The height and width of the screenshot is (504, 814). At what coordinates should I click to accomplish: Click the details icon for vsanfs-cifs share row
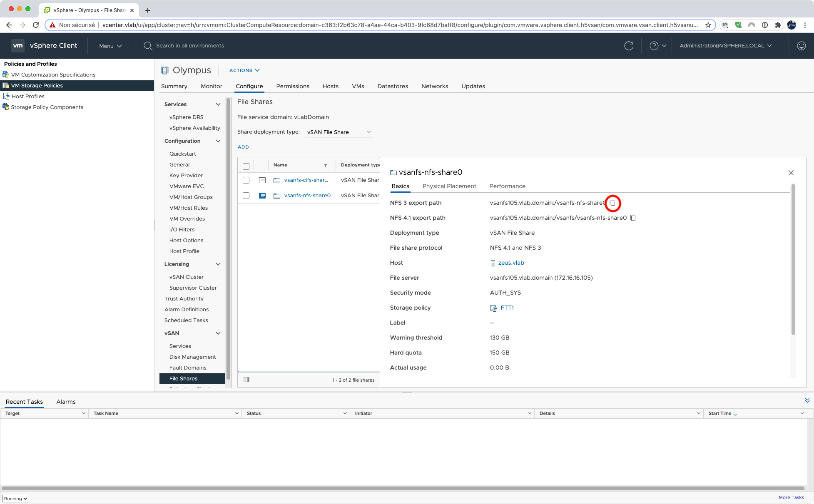pos(262,180)
